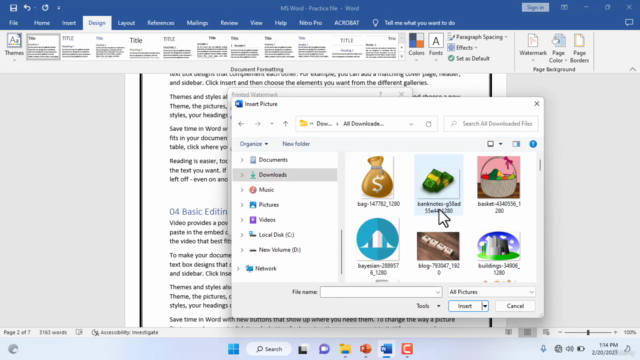
Task: Open the Comments icon in the ribbon corner
Action: point(629,23)
